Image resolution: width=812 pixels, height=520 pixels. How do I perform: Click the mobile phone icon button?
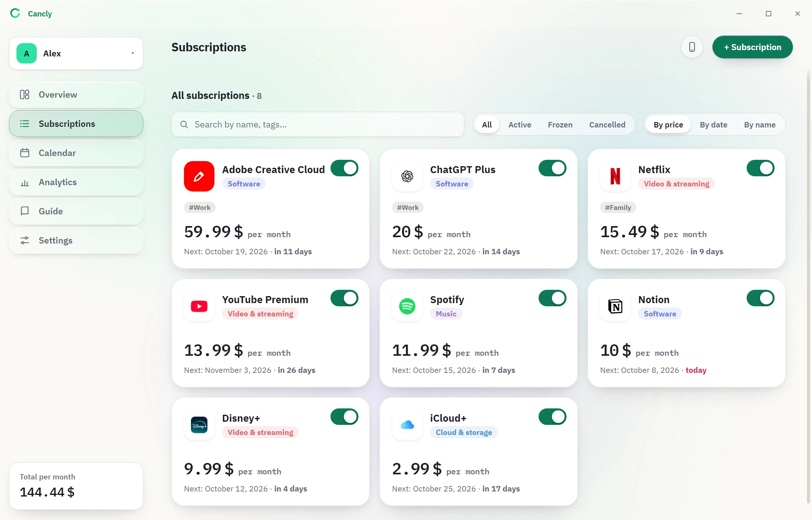coord(692,47)
